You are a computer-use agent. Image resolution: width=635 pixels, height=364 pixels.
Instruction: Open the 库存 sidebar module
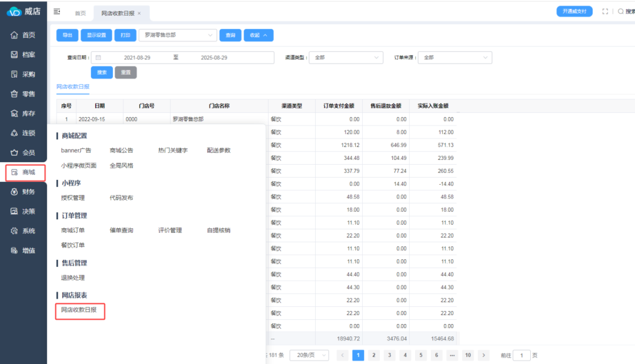24,113
